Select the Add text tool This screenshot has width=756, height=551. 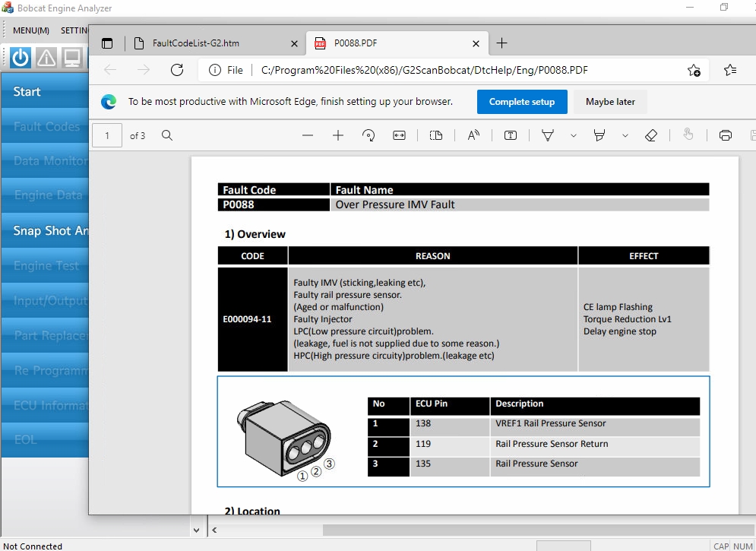tap(511, 135)
